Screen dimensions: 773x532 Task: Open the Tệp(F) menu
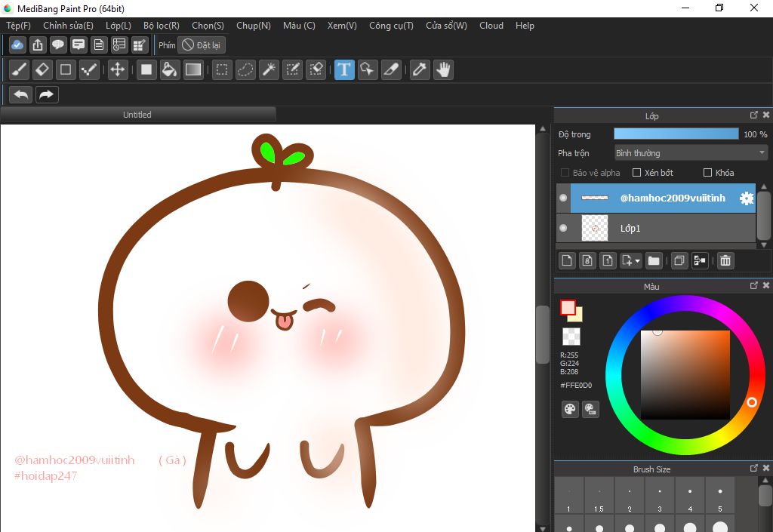tap(18, 26)
